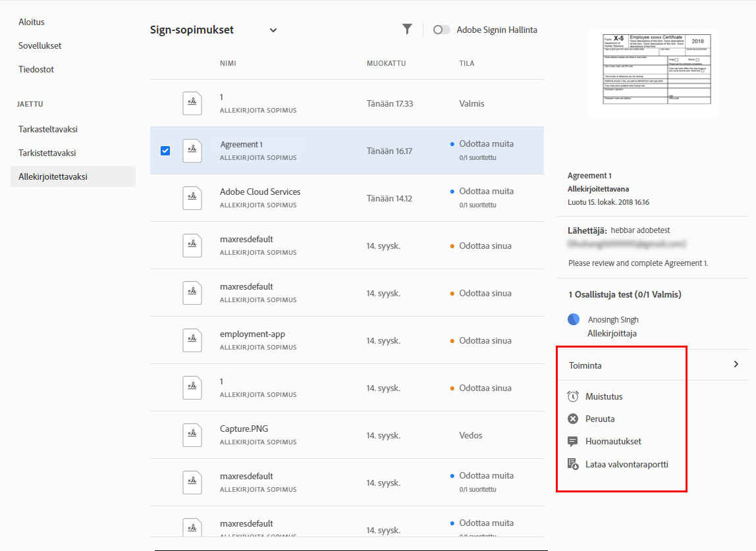The height and width of the screenshot is (551, 756).
Task: Open Tiedostot in sidebar
Action: tap(36, 69)
